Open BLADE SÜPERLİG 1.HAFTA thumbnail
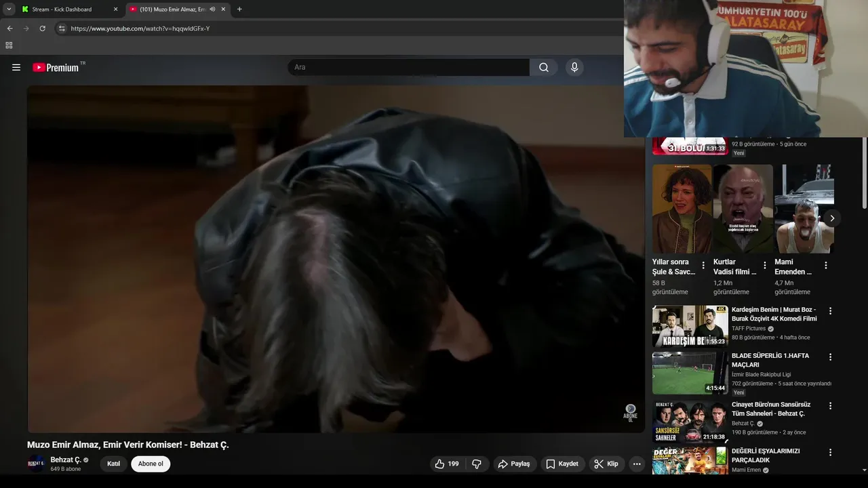This screenshot has width=868, height=488. pyautogui.click(x=690, y=373)
